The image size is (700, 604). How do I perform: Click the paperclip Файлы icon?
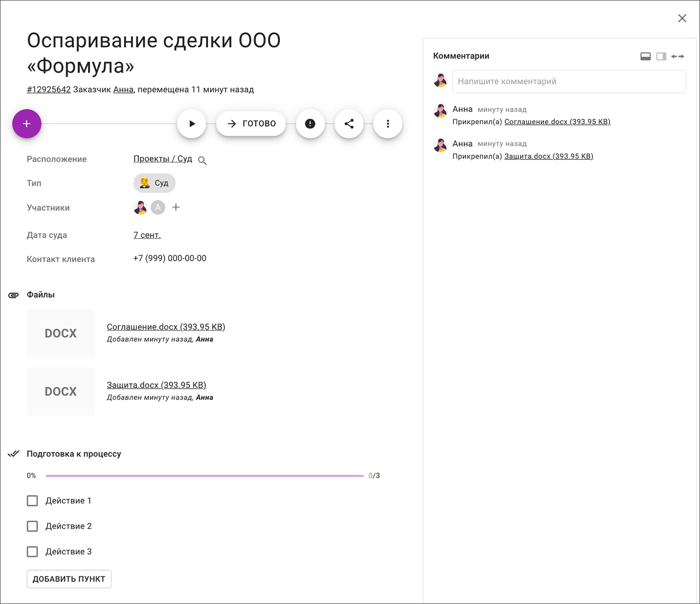(13, 295)
